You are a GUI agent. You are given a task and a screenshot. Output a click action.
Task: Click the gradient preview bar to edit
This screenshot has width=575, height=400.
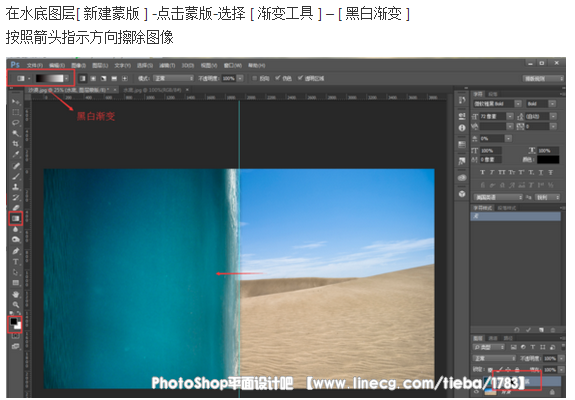(x=49, y=78)
